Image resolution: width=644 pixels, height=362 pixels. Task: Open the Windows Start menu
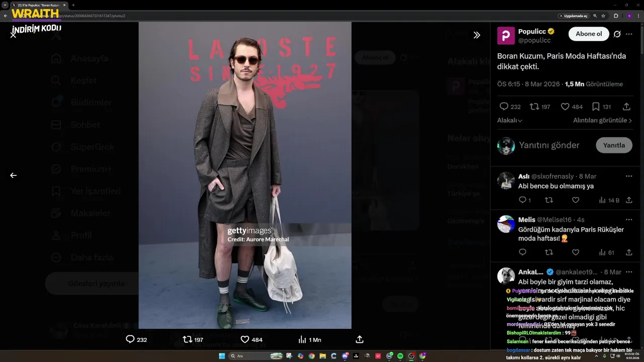point(222,356)
